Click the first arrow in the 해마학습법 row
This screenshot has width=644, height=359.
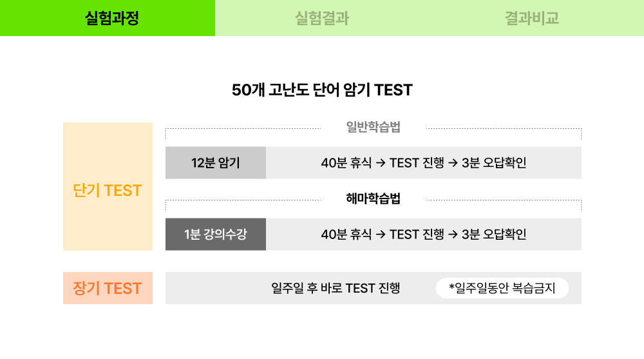pos(381,235)
